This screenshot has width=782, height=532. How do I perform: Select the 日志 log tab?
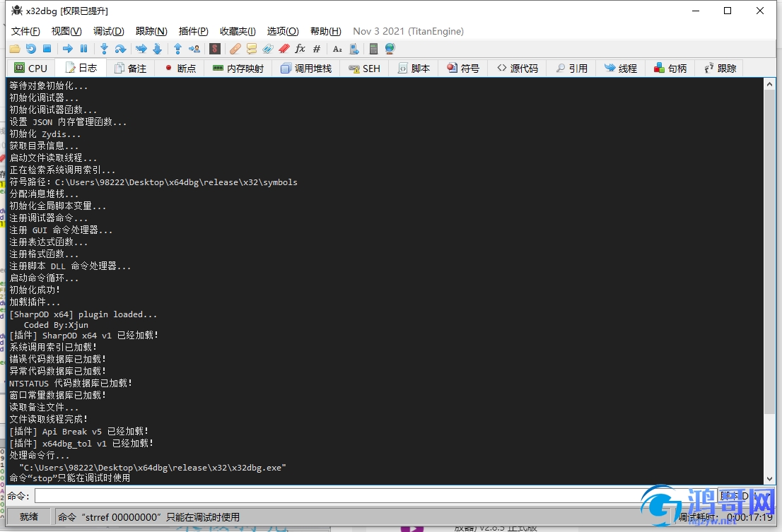(81, 69)
